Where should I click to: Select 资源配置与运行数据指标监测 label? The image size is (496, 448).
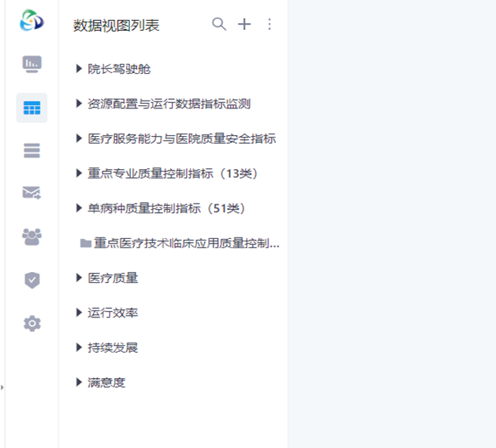(169, 104)
